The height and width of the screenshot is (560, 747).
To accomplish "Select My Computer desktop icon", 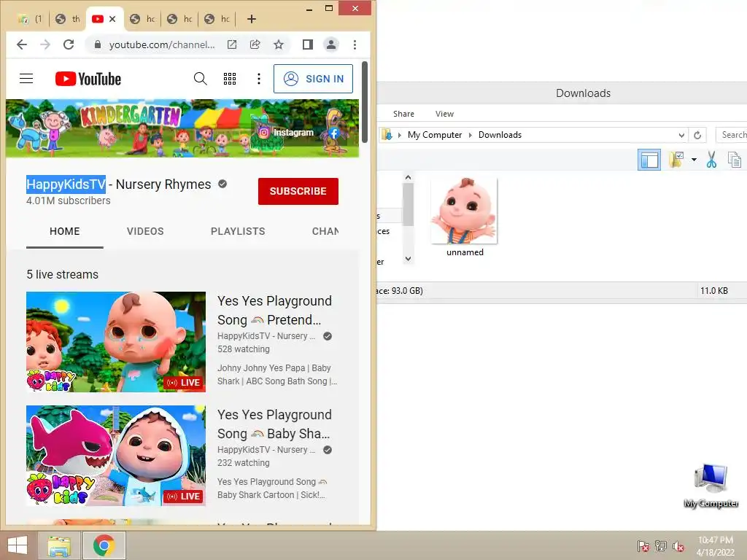I will tap(711, 486).
